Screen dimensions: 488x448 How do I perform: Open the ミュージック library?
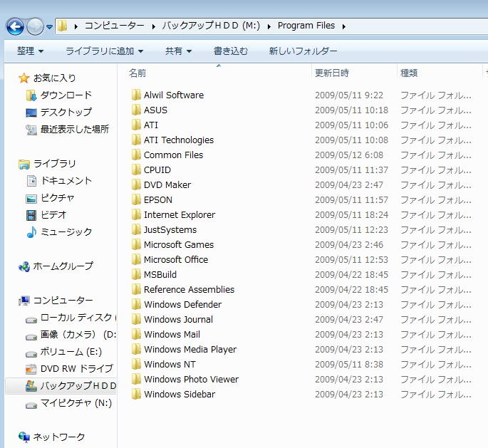pos(66,231)
